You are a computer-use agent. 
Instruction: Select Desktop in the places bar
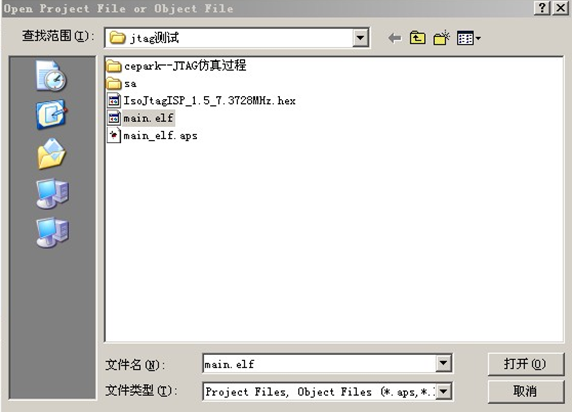pos(51,114)
